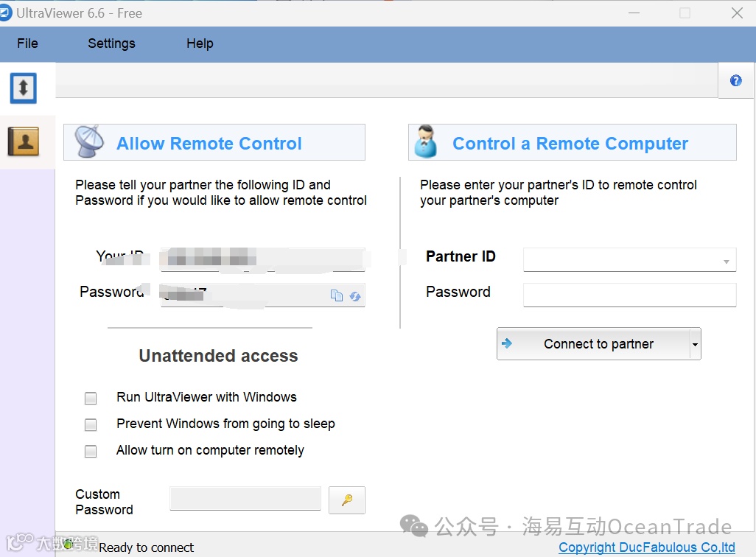Check Prevent Windows from going to sleep
This screenshot has height=557, width=756.
tap(91, 424)
